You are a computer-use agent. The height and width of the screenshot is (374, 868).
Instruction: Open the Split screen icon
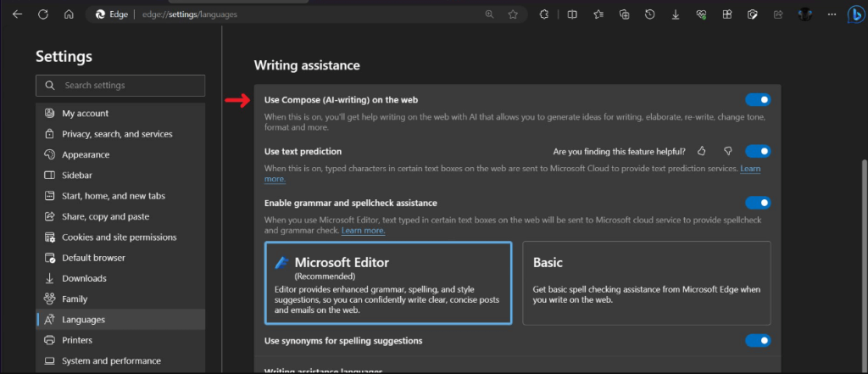click(572, 14)
